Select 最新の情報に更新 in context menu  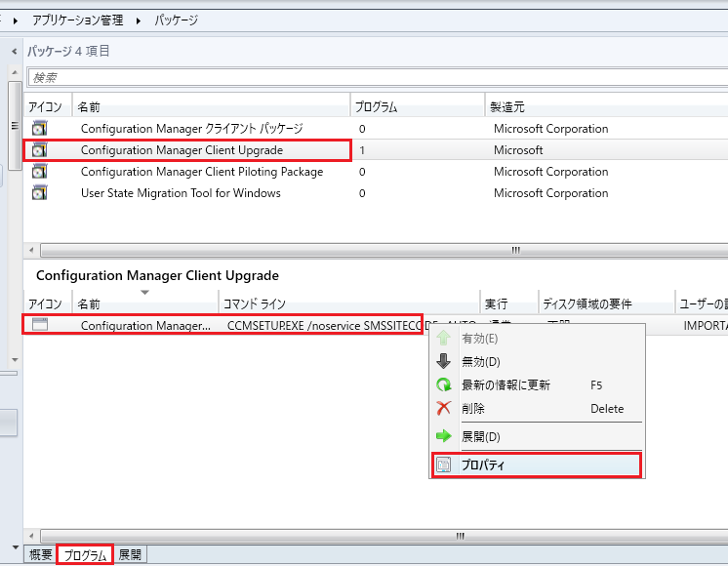(537, 384)
